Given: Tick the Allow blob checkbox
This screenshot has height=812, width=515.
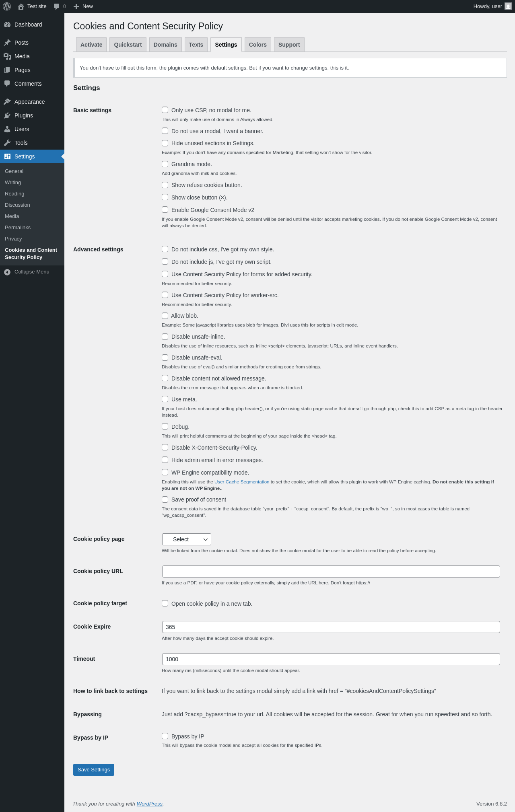Looking at the screenshot, I should [165, 316].
